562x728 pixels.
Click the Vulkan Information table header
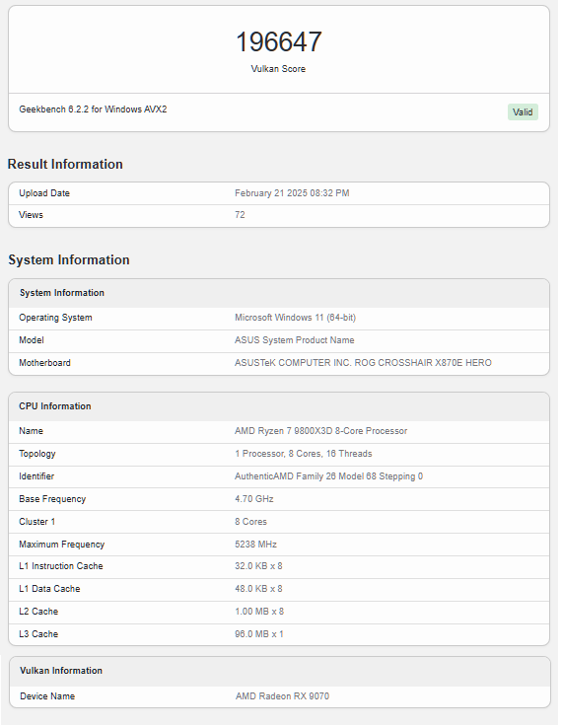click(x=280, y=671)
